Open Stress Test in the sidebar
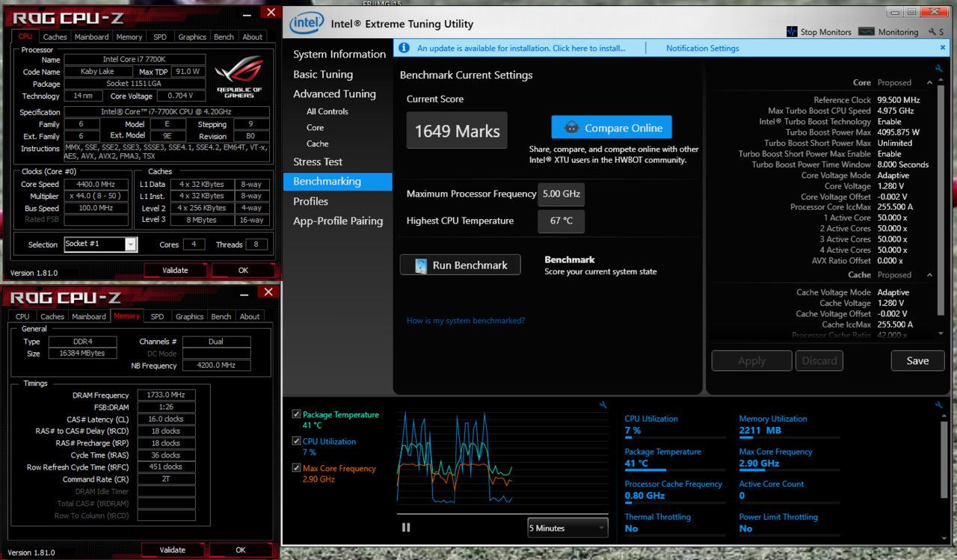Viewport: 957px width, 560px height. coord(318,161)
